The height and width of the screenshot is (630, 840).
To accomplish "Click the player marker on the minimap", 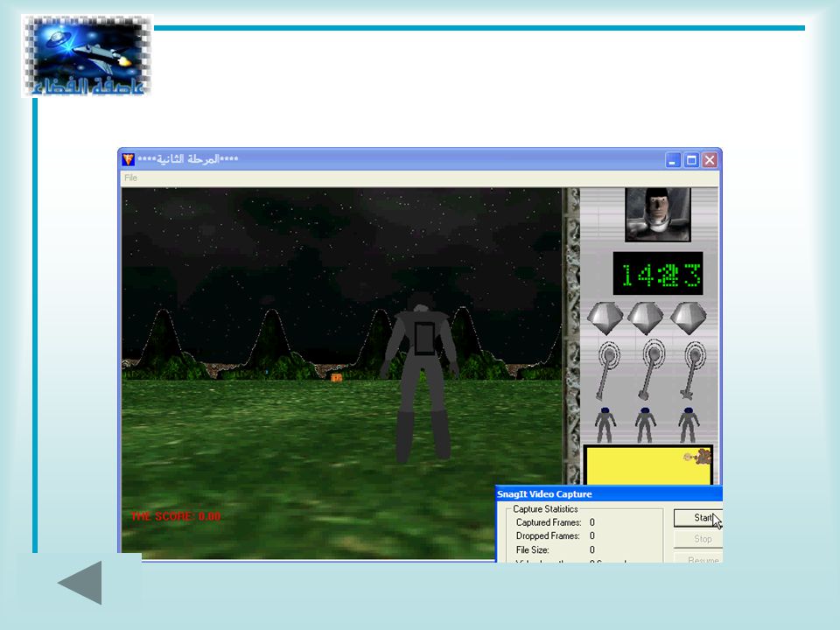I will coord(698,457).
